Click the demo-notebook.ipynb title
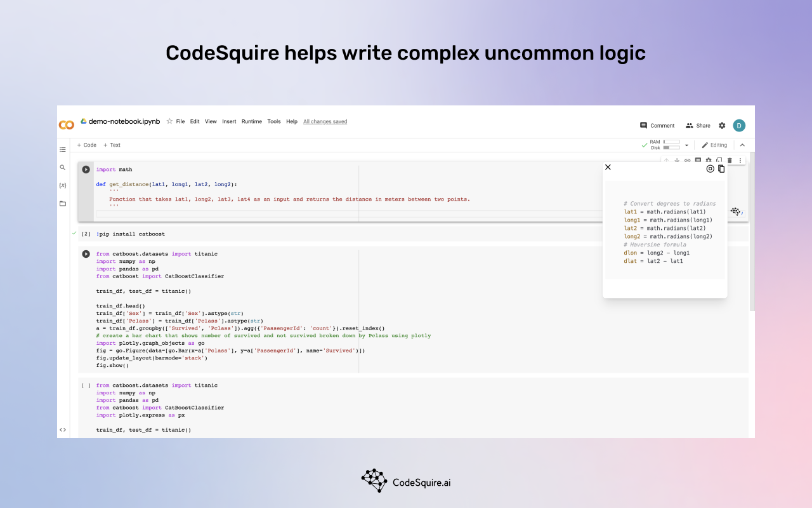Image resolution: width=812 pixels, height=508 pixels. tap(124, 121)
